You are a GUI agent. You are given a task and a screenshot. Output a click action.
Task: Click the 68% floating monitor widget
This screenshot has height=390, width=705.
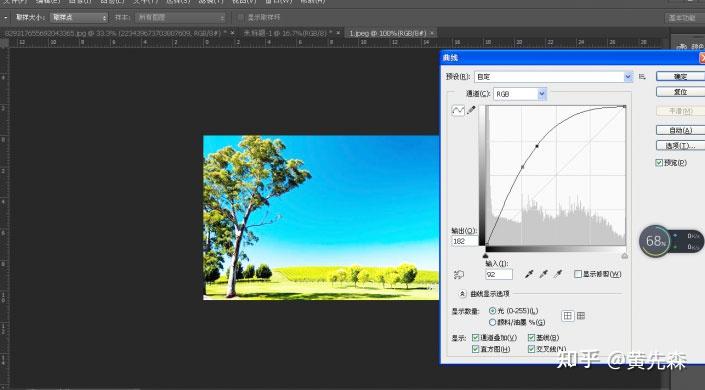click(x=671, y=242)
